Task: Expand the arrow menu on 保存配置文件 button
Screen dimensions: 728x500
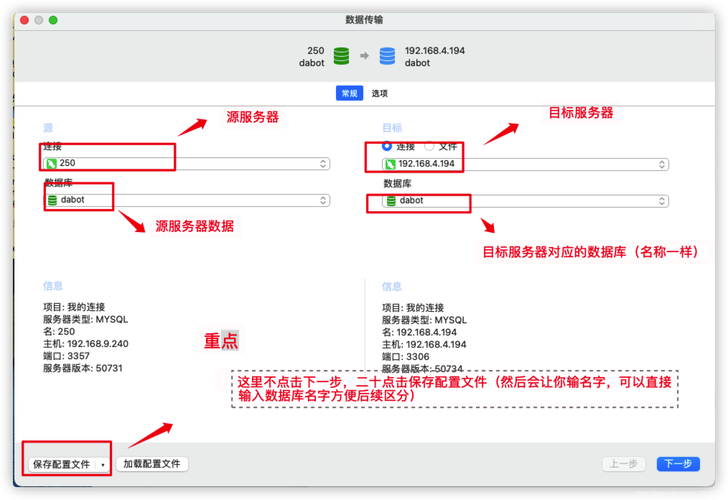Action: tap(103, 464)
